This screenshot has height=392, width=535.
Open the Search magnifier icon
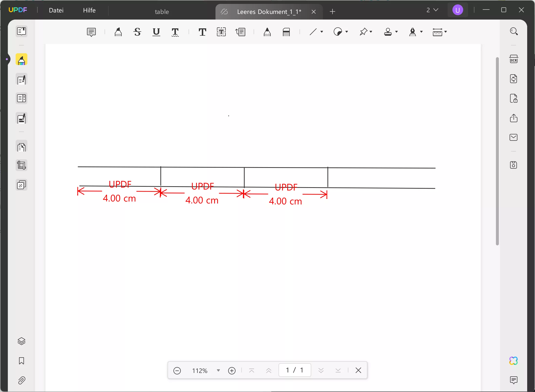(514, 31)
